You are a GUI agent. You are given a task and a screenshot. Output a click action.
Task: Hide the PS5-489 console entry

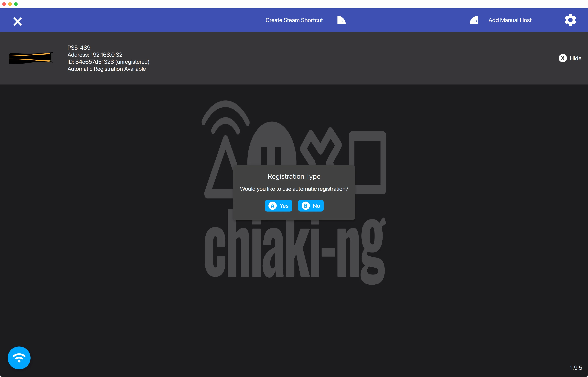click(575, 58)
